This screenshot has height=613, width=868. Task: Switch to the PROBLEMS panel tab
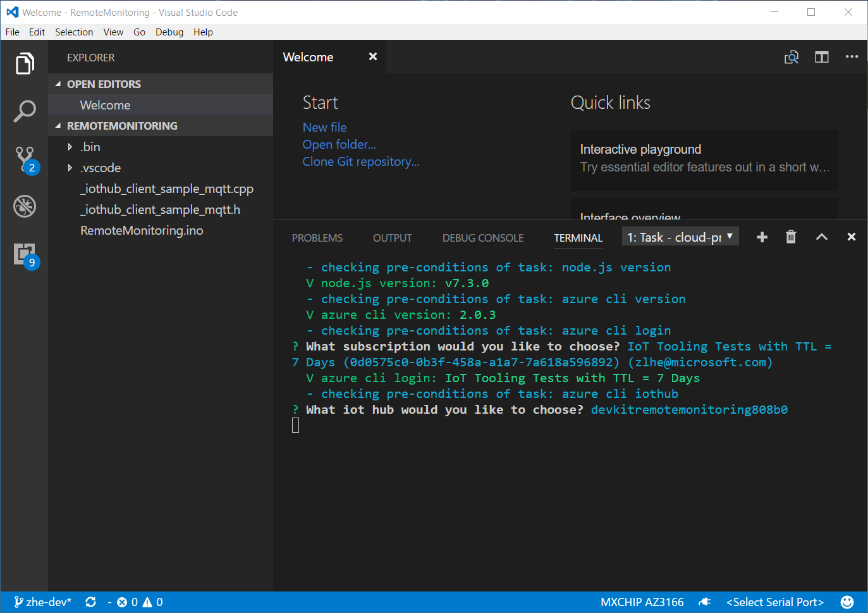tap(317, 238)
